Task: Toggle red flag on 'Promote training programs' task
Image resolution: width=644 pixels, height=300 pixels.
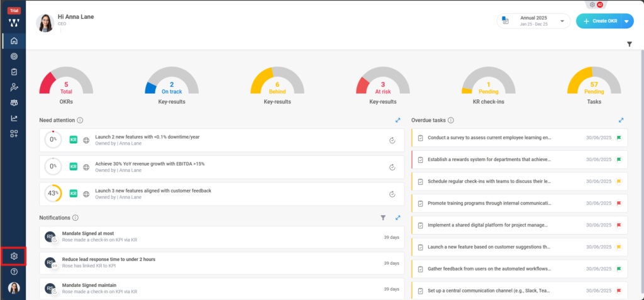Action: point(619,203)
